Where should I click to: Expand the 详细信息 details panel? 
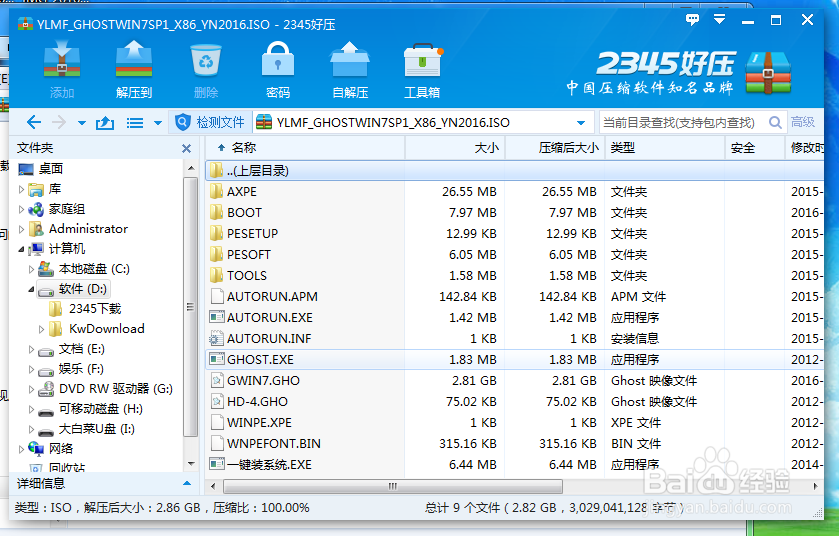pos(187,484)
